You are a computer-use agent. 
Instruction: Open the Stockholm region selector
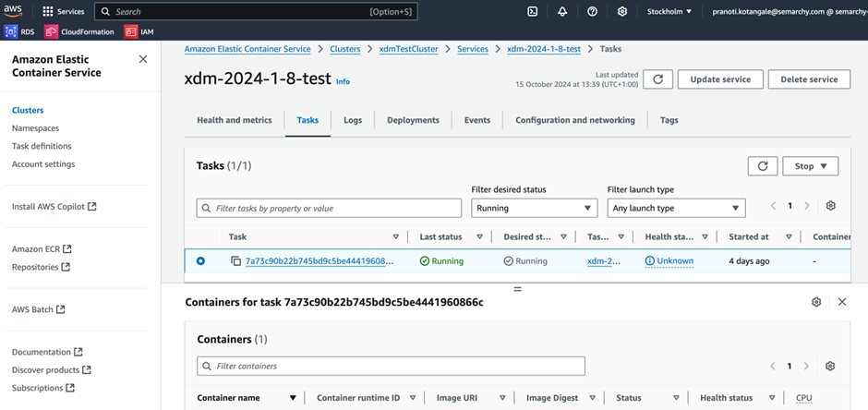coord(669,12)
